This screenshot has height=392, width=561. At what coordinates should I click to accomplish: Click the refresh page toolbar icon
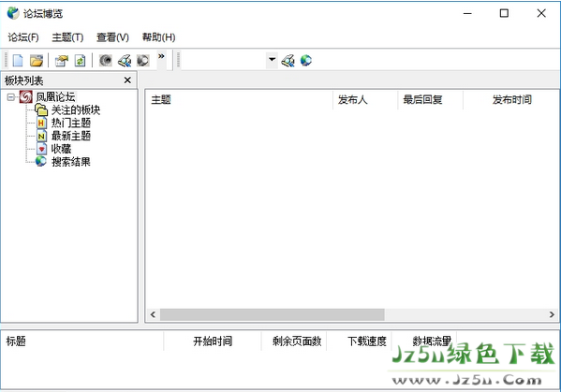81,61
